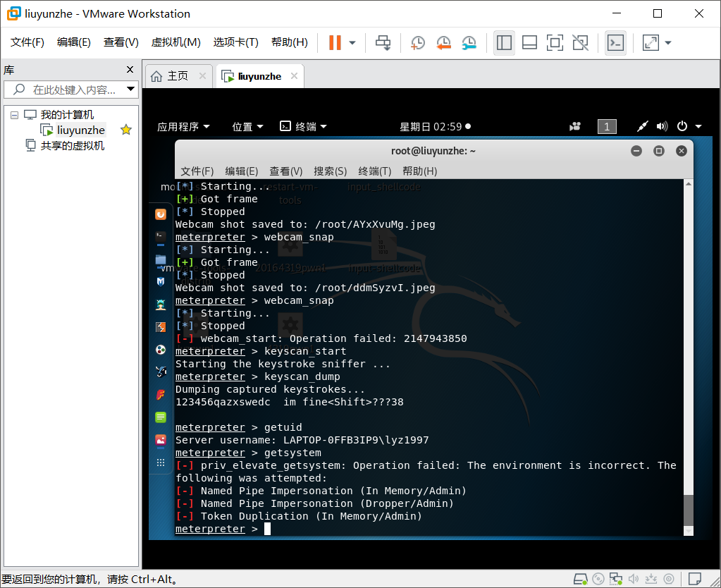Viewport: 721px width, 588px height.
Task: Open the Terminal dock icon
Action: tap(161, 238)
